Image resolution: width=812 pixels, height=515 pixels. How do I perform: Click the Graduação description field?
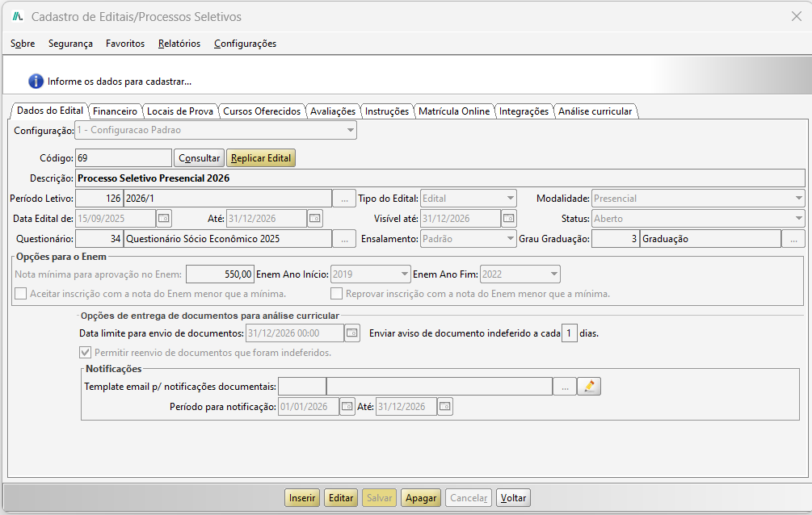tap(710, 239)
